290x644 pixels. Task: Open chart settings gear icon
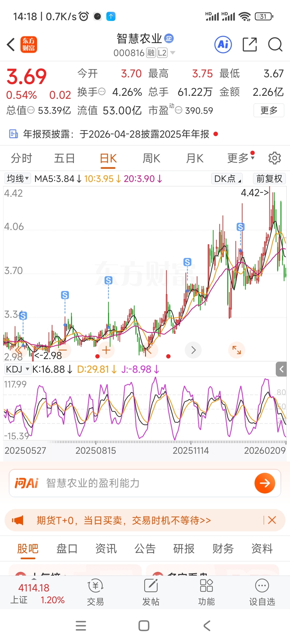point(275,158)
